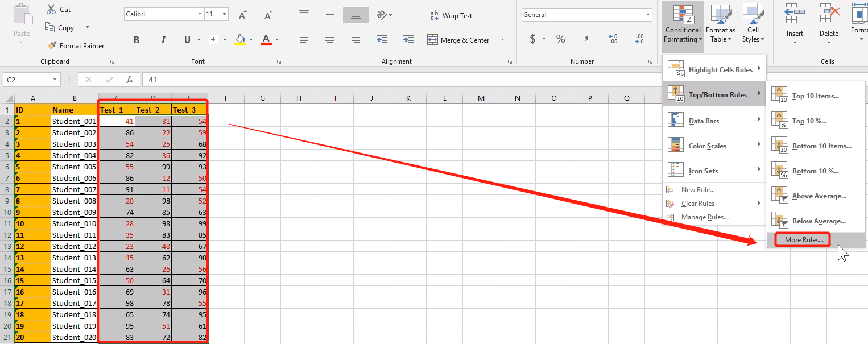
Task: Open Borders dropdown arrow
Action: [225, 40]
